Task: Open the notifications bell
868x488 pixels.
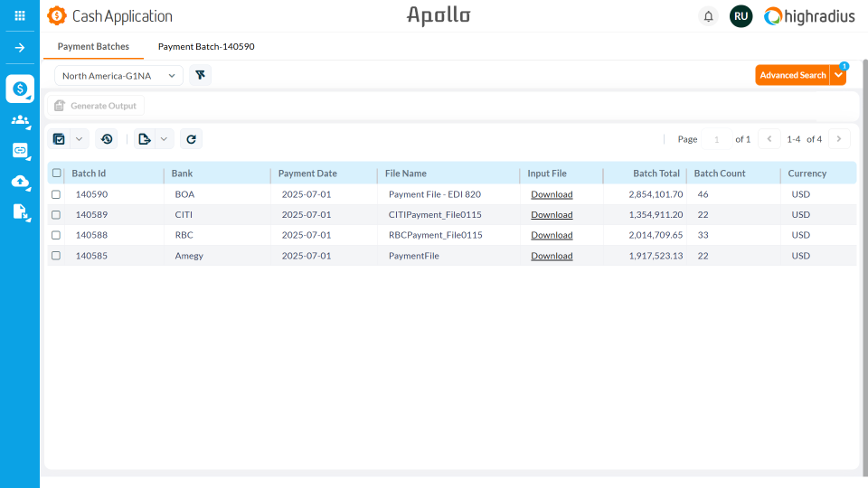Action: tap(708, 16)
